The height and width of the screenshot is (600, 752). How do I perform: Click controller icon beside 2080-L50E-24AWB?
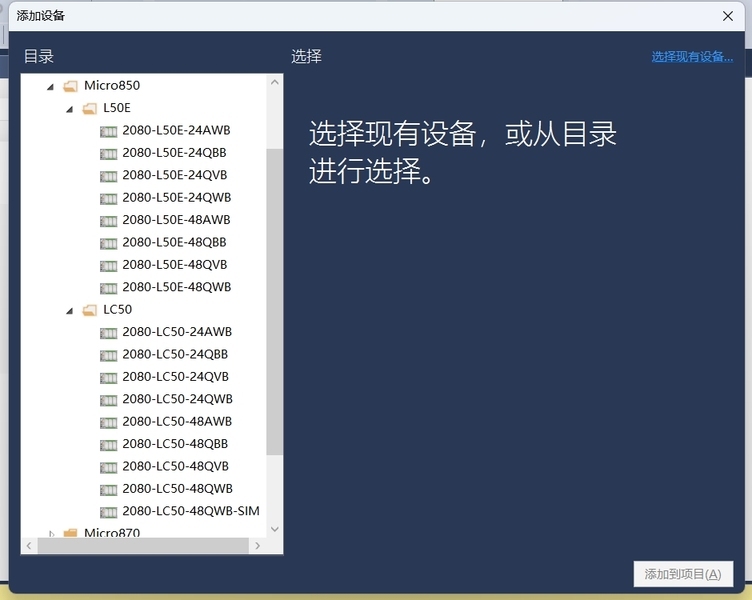pyautogui.click(x=108, y=131)
